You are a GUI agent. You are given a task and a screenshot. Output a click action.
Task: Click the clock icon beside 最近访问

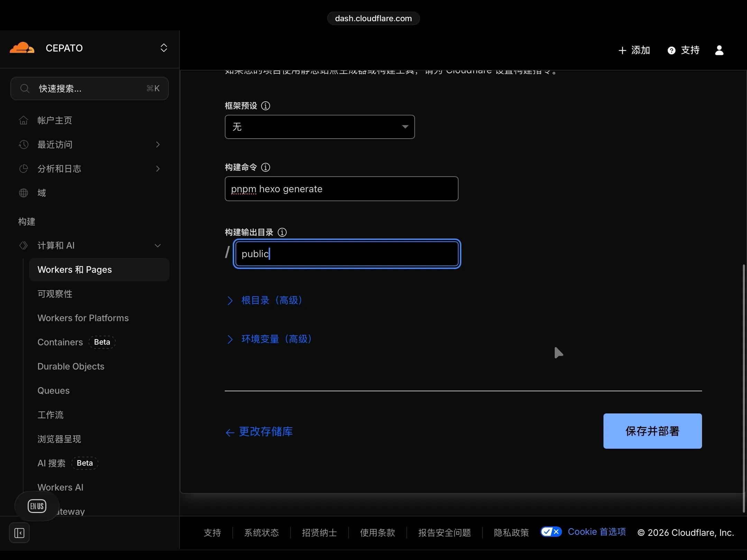(23, 144)
